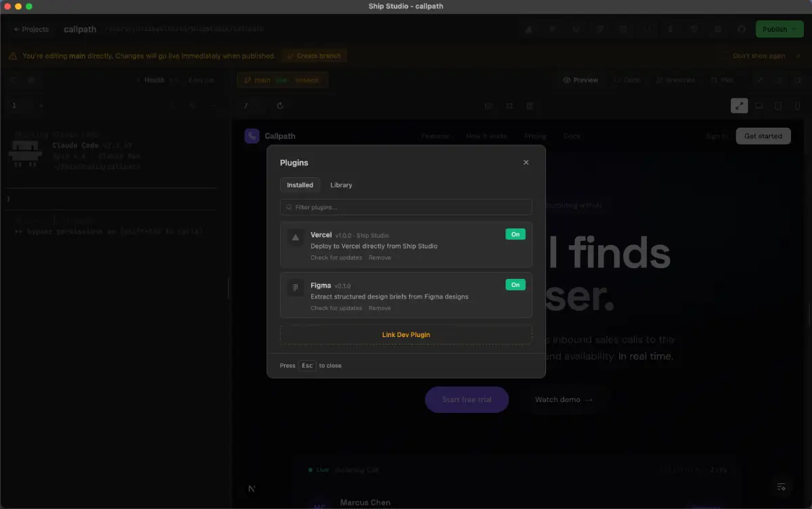Image resolution: width=812 pixels, height=509 pixels.
Task: Check for updates for the Figma plugin
Action: pyautogui.click(x=336, y=308)
